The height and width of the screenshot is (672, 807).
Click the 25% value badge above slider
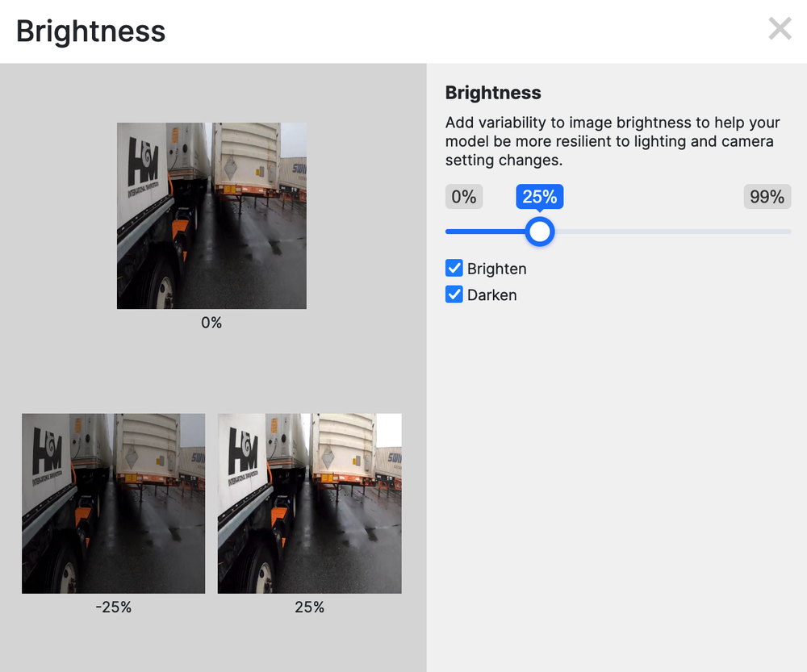pos(539,196)
